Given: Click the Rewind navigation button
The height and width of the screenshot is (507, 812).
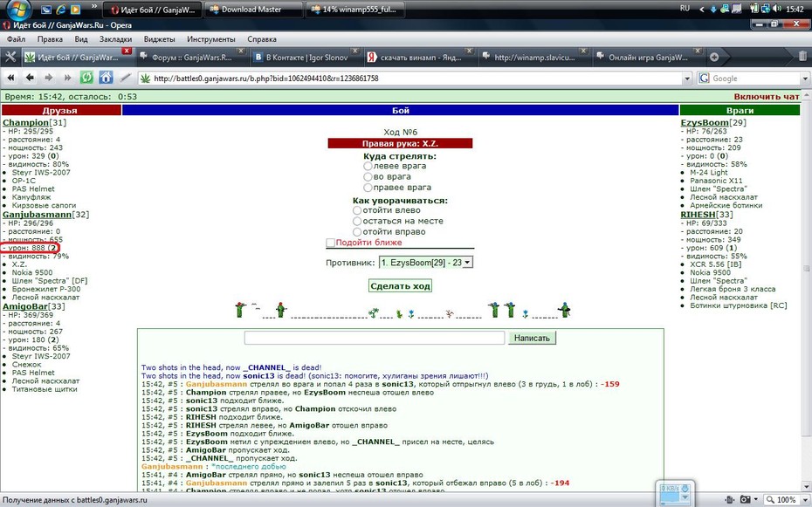Looking at the screenshot, I should click(10, 79).
